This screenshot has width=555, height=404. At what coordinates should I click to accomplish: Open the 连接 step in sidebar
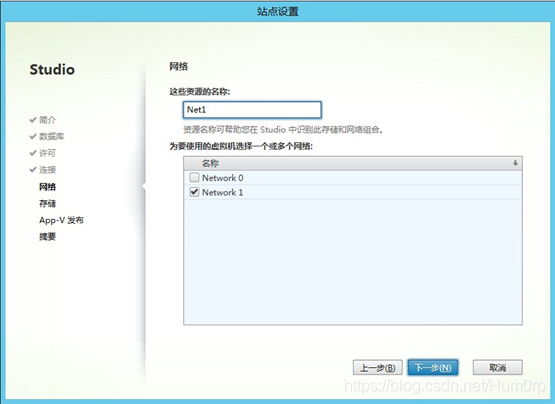47,170
